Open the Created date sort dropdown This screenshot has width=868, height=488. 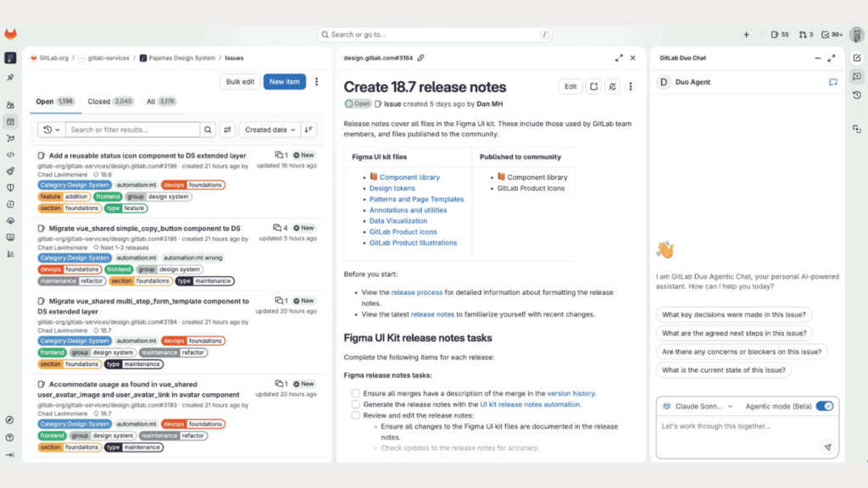(x=270, y=130)
